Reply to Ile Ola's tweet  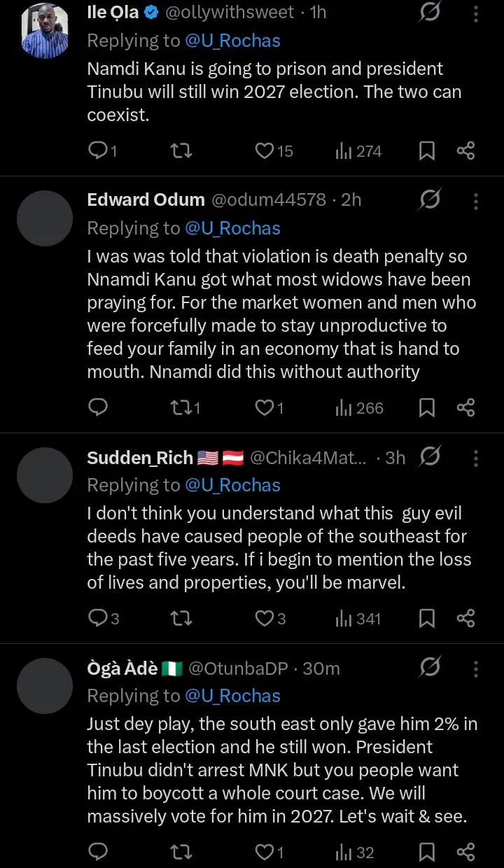[x=98, y=150]
